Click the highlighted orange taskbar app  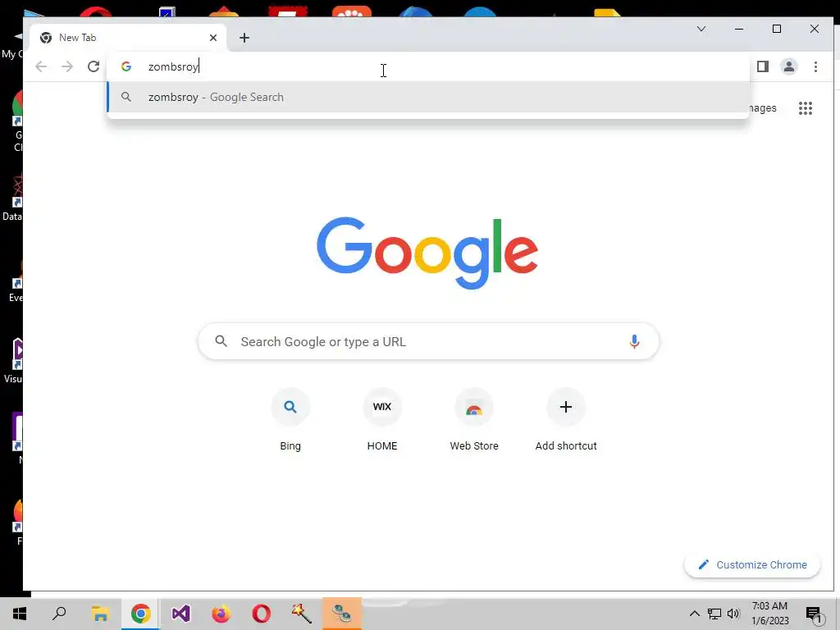[x=342, y=614]
